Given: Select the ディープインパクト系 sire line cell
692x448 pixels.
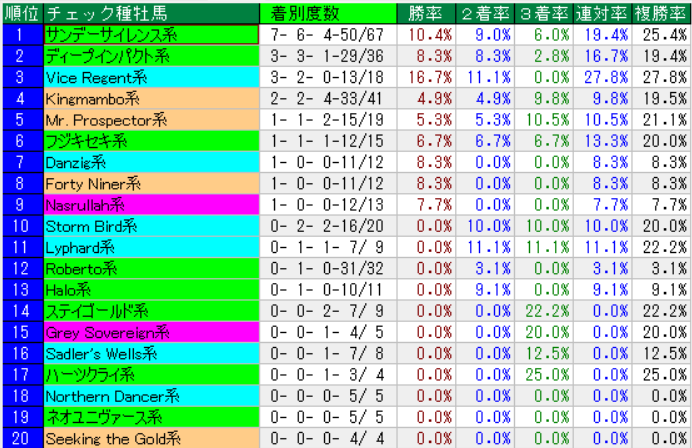Looking at the screenshot, I should tap(151, 56).
